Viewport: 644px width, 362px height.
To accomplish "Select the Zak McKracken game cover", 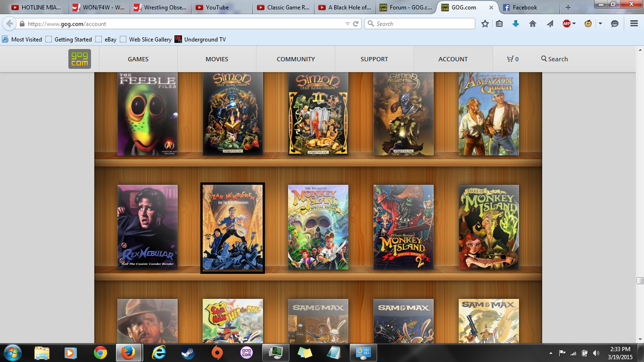I will pyautogui.click(x=233, y=228).
